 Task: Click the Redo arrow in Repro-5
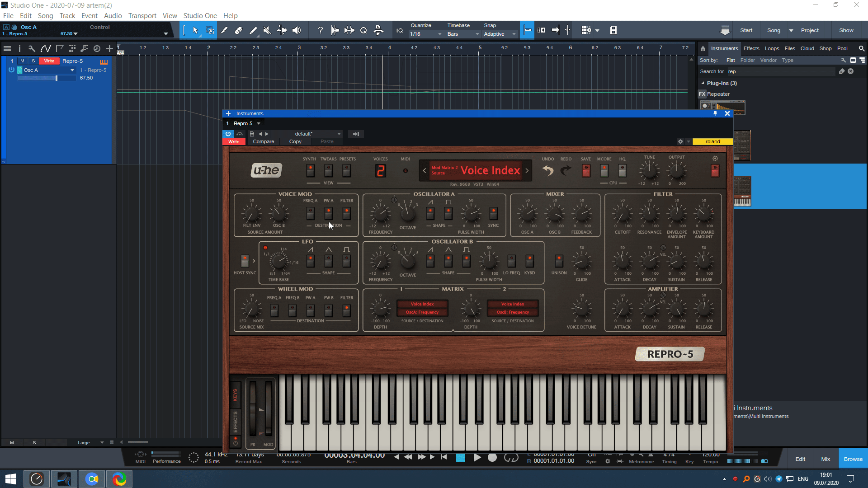point(566,170)
